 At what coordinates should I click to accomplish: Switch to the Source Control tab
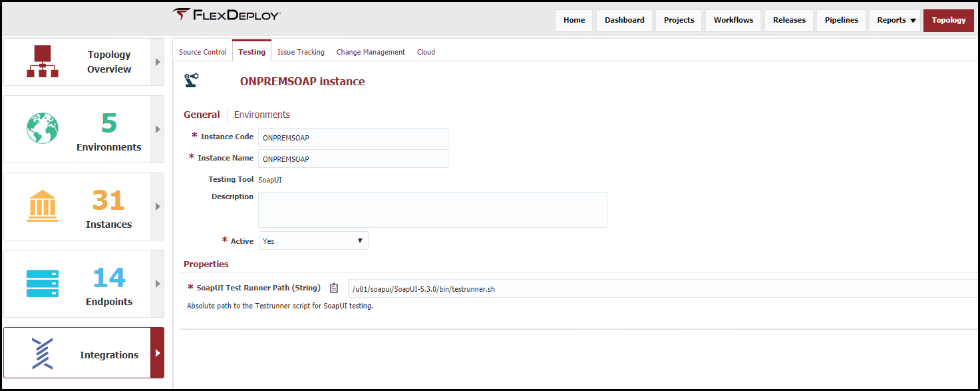203,52
